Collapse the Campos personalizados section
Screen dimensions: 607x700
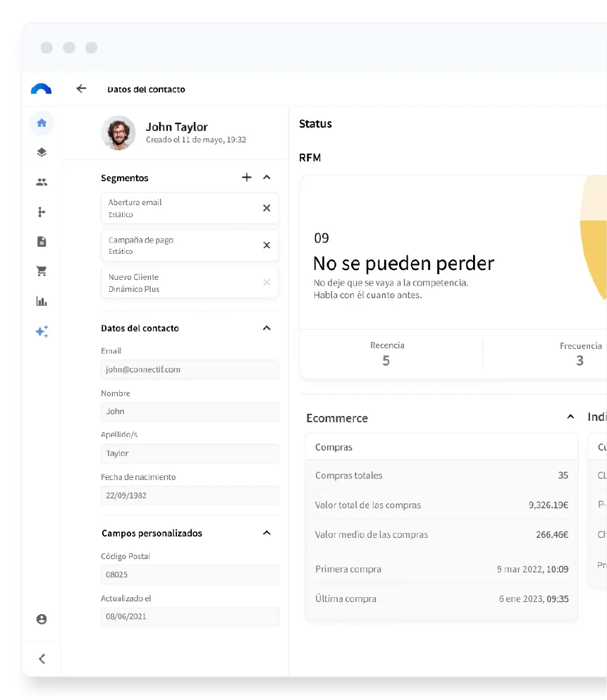pos(267,533)
